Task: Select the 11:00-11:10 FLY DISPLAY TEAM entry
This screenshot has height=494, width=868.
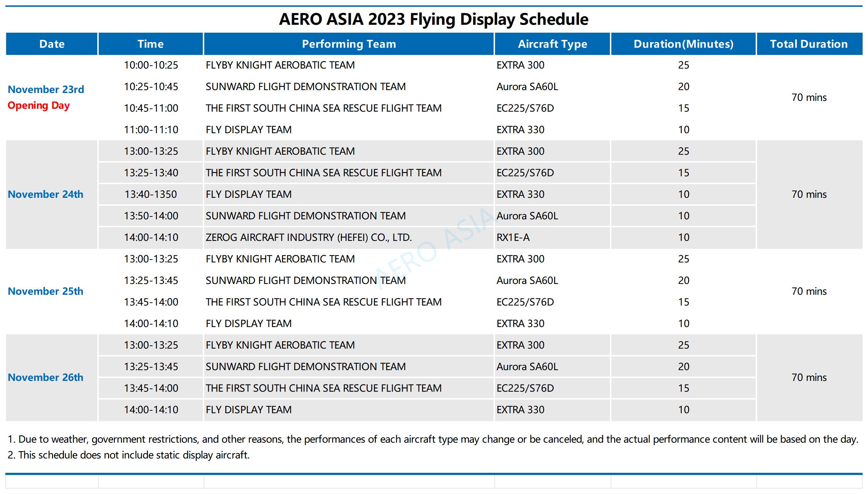Action: [248, 130]
